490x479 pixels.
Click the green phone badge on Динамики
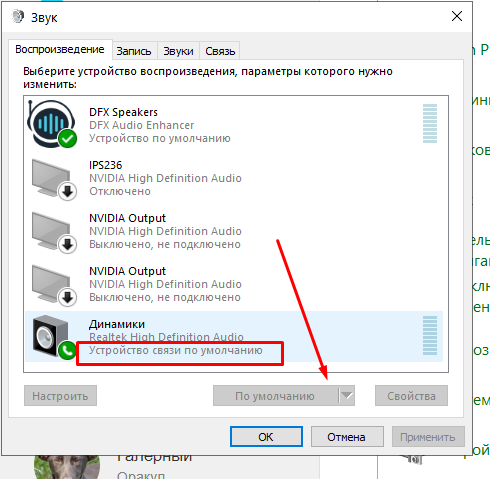pyautogui.click(x=67, y=350)
